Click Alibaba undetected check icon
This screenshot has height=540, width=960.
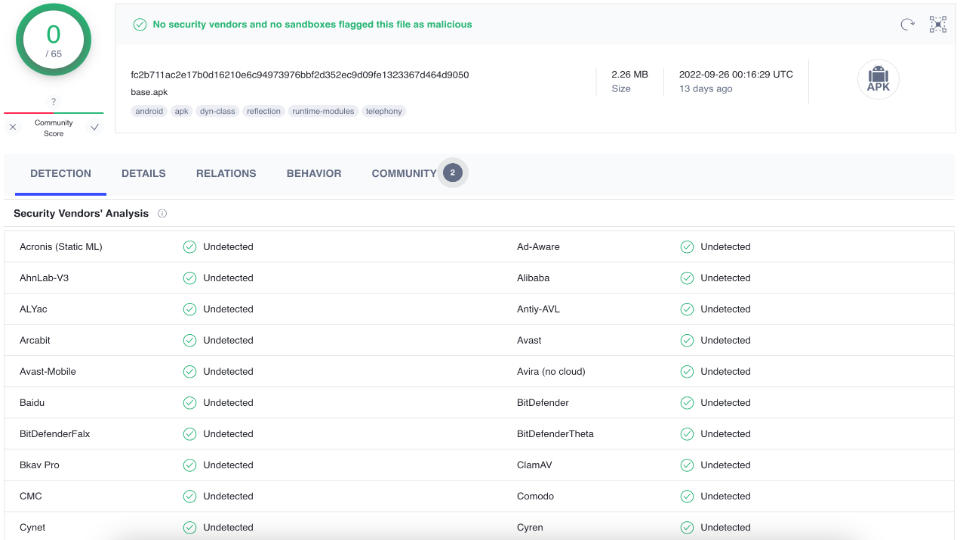coord(687,278)
